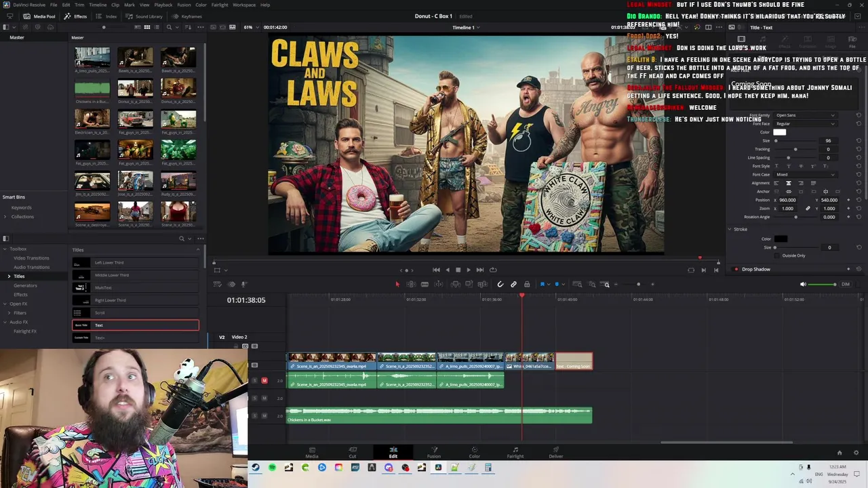Viewport: 868px width, 488px height.
Task: Switch to the Cut page
Action: pyautogui.click(x=353, y=452)
